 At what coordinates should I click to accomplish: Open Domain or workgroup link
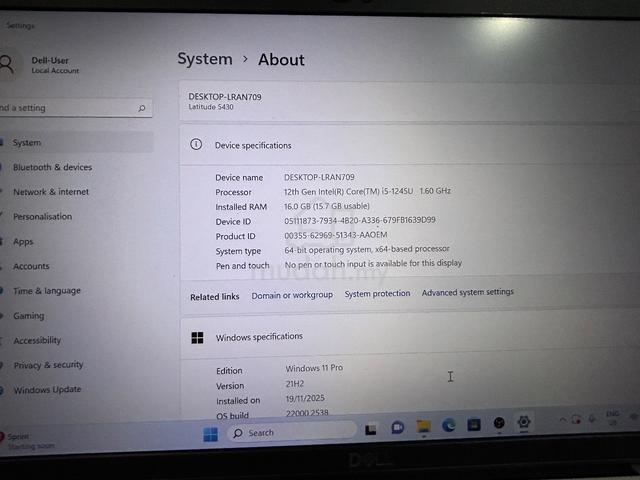[x=292, y=295]
